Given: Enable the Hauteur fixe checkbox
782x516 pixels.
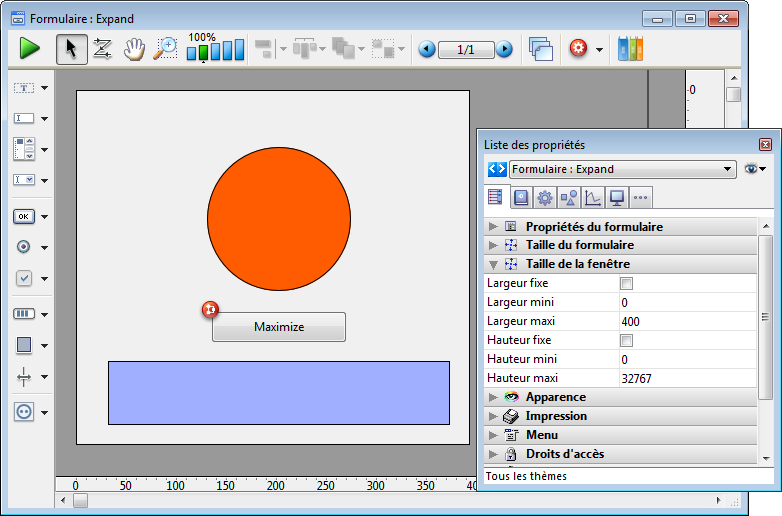Looking at the screenshot, I should point(627,341).
